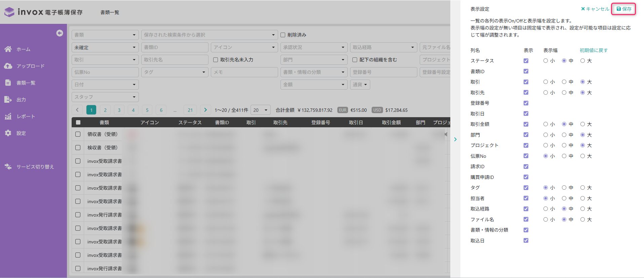Viewport: 644px width, 278px height.
Task: Uncheck the 書類ID display checkbox
Action: (x=526, y=71)
